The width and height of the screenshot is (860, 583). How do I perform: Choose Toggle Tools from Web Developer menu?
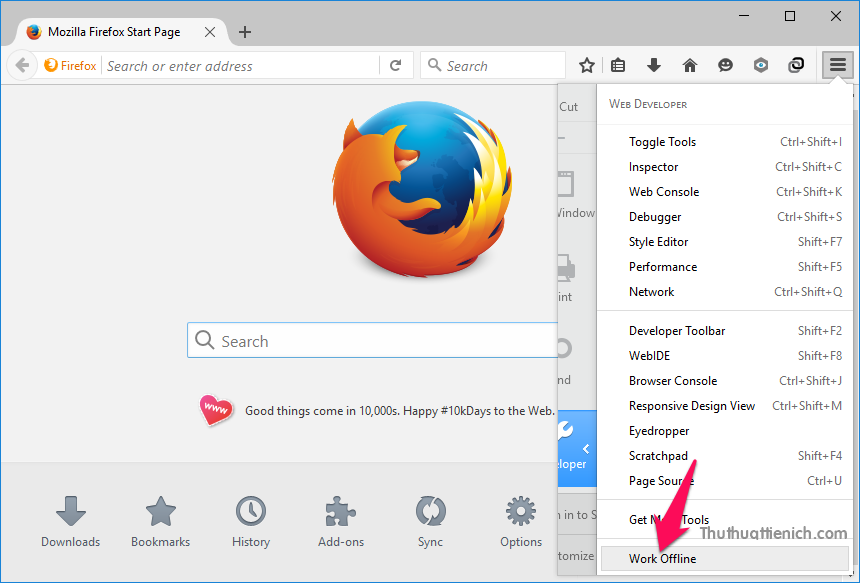point(725,142)
